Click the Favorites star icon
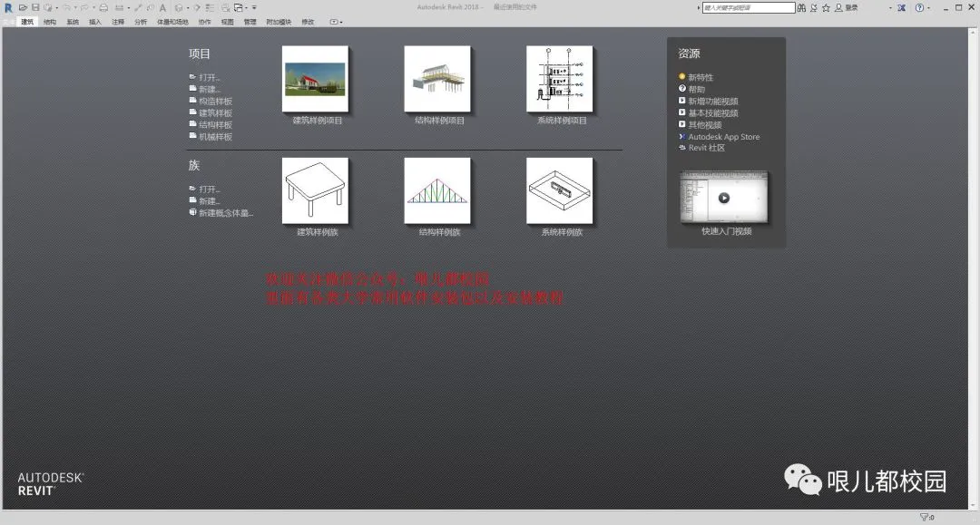Screen dimensions: 980x525 click(x=826, y=7)
